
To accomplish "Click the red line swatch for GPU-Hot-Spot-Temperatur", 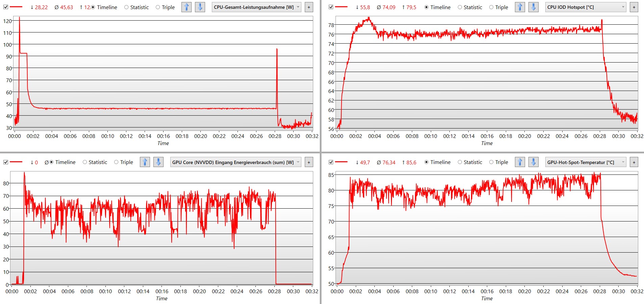I will click(341, 162).
